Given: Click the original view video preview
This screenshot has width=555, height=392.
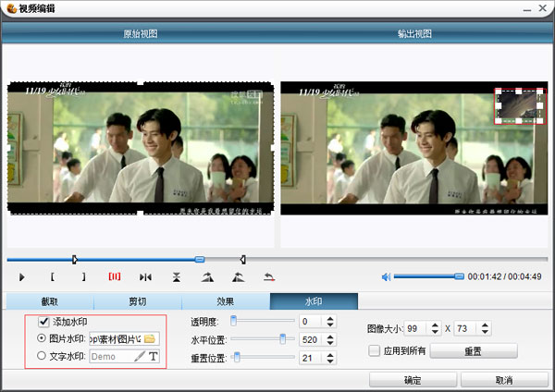Looking at the screenshot, I should (141, 147).
